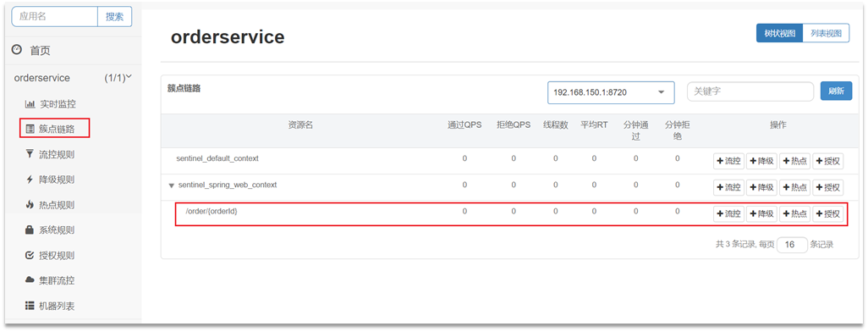Click the 操作 column header

click(x=778, y=125)
